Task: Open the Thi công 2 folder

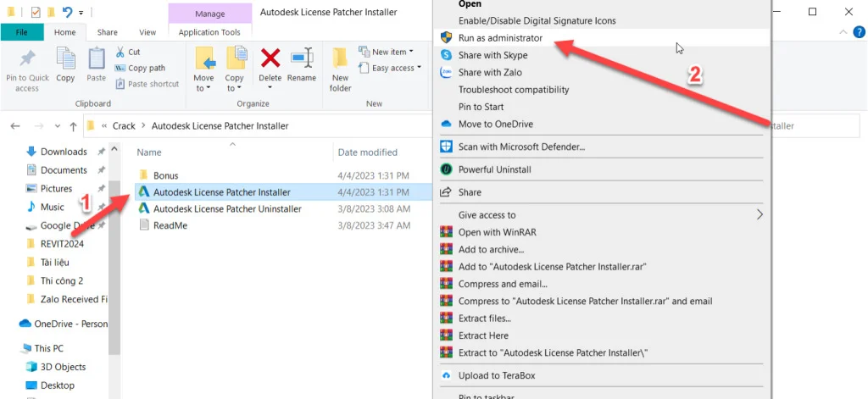Action: [61, 280]
